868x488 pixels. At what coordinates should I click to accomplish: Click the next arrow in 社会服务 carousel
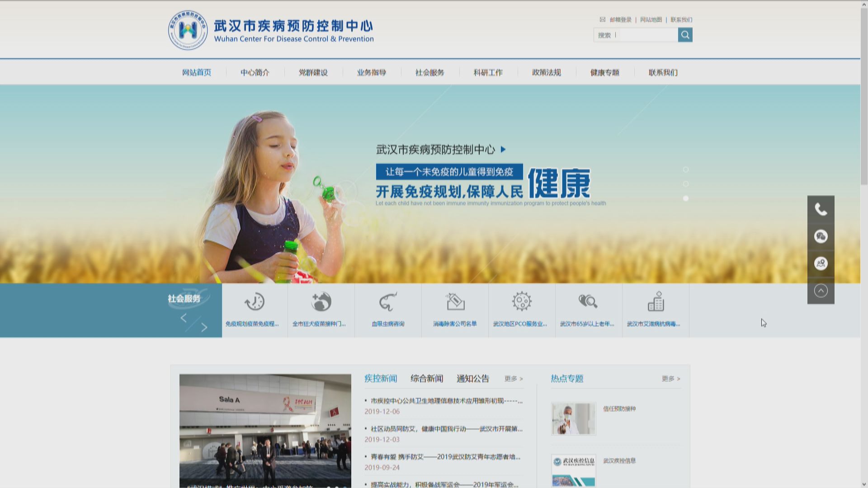(x=204, y=328)
